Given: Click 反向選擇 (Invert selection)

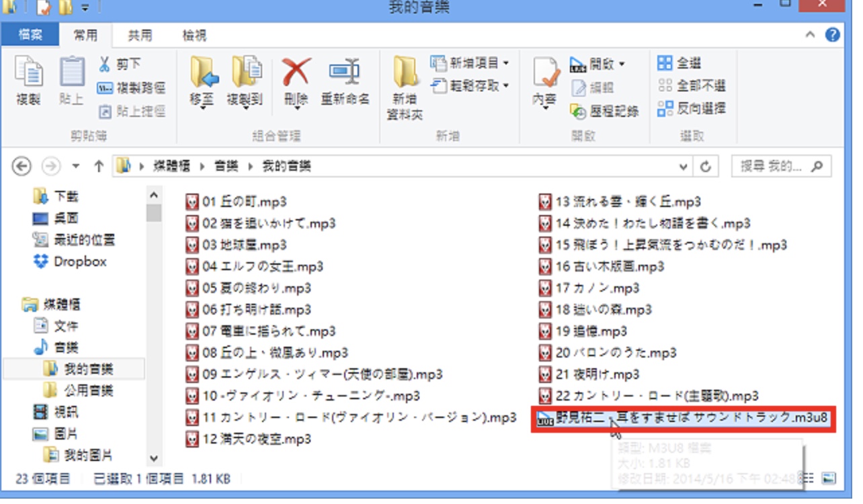Looking at the screenshot, I should (692, 108).
